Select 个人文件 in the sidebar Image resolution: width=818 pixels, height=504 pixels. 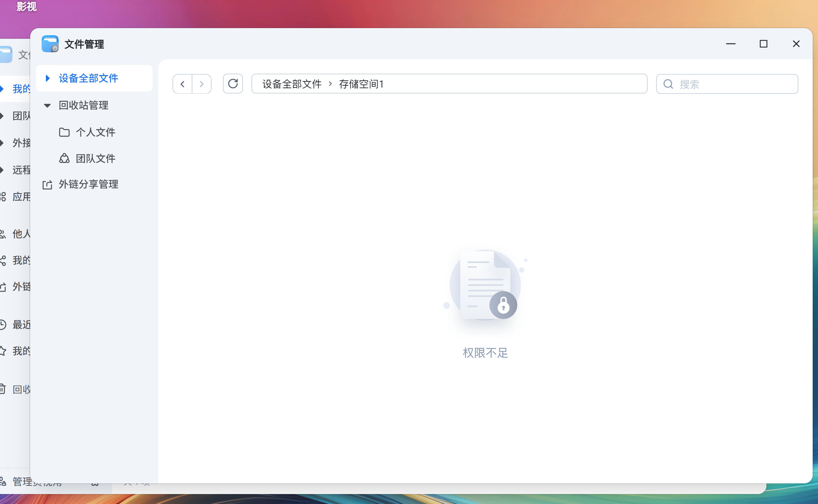coord(95,132)
